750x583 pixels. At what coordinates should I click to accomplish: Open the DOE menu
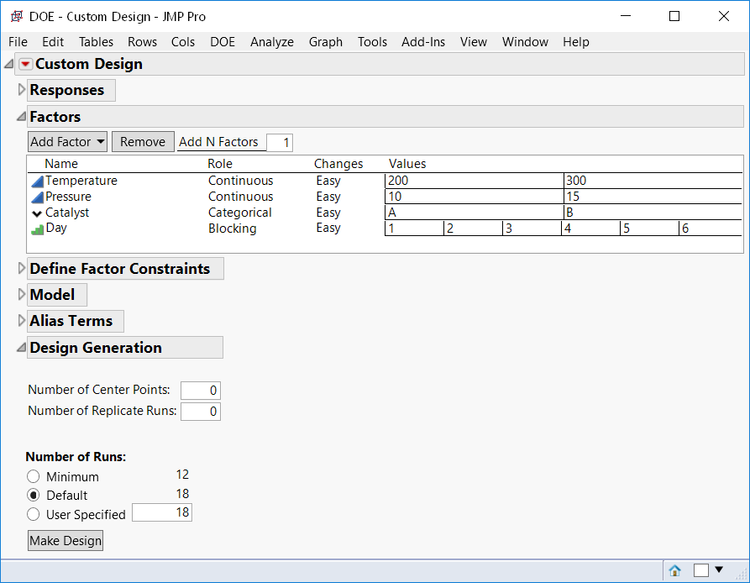coord(222,42)
